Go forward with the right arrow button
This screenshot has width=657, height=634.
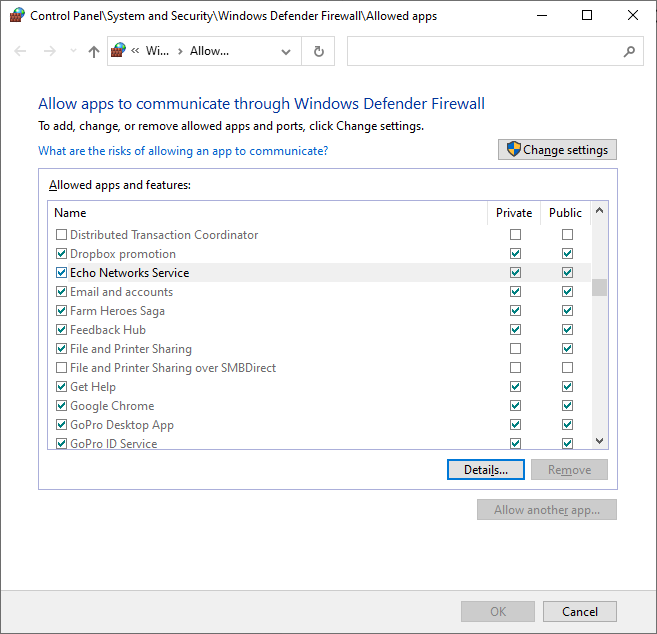49,51
